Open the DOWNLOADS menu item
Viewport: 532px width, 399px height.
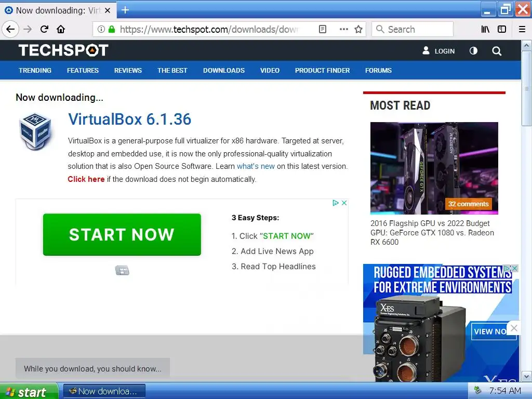click(x=224, y=70)
